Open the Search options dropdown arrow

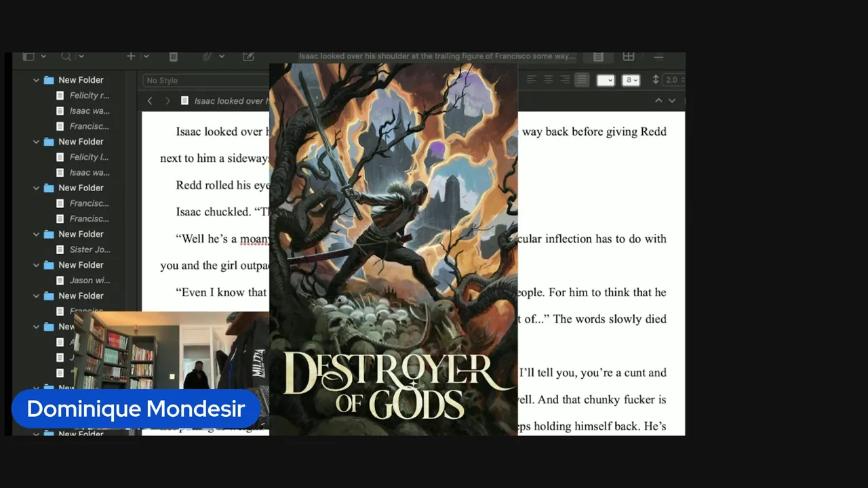coord(81,56)
